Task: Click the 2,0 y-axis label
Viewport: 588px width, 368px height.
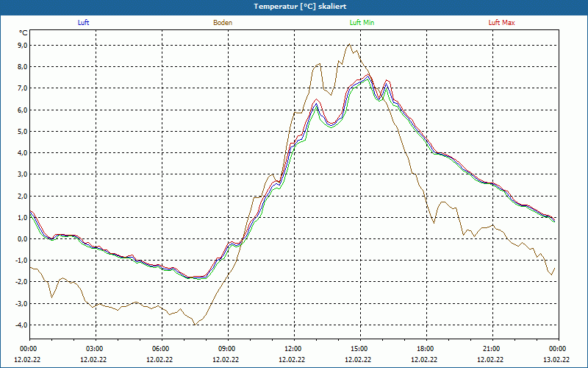Action: pos(23,196)
